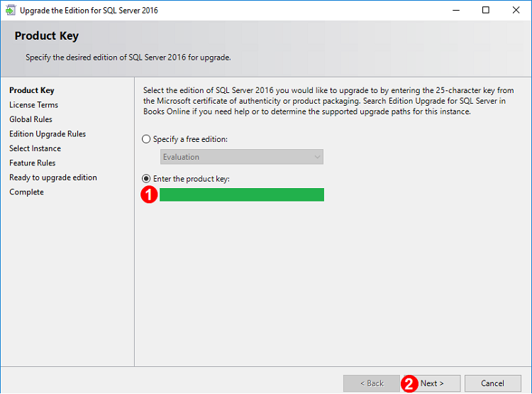Click the 'Specify the desired edition' subtitle text

[128, 58]
